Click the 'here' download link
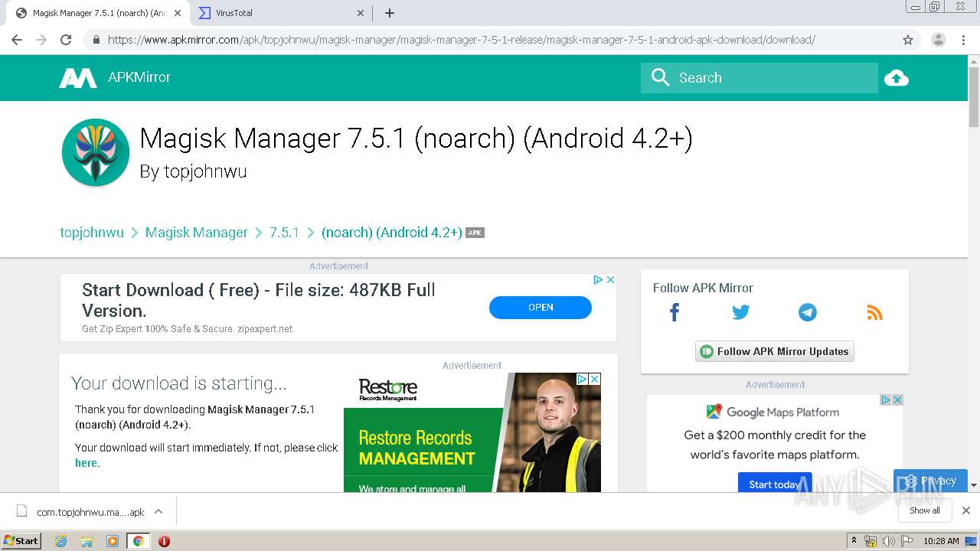980x551 pixels. click(86, 462)
